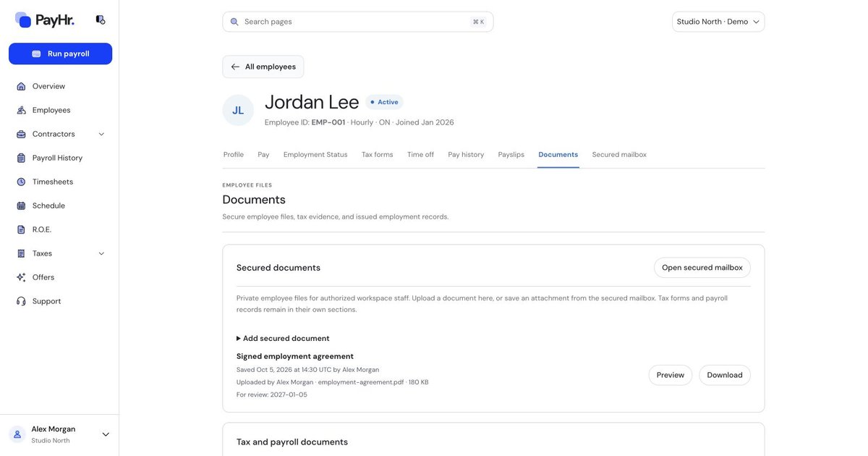Switch to the Profile tab
This screenshot has width=868, height=456.
[234, 154]
